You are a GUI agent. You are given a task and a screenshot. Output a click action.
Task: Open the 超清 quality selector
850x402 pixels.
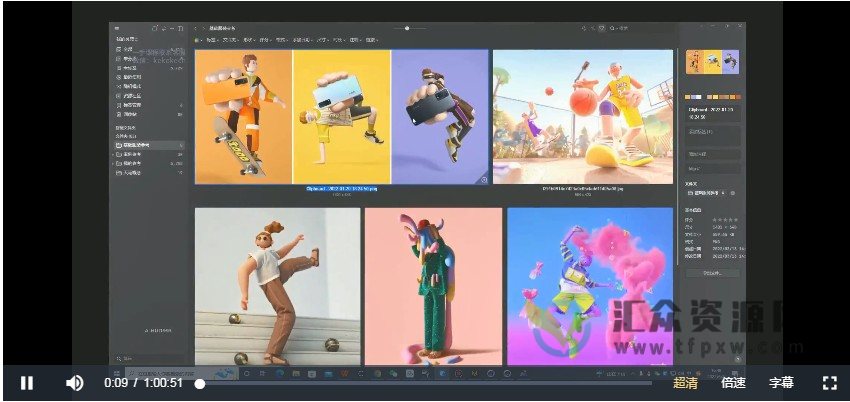685,383
